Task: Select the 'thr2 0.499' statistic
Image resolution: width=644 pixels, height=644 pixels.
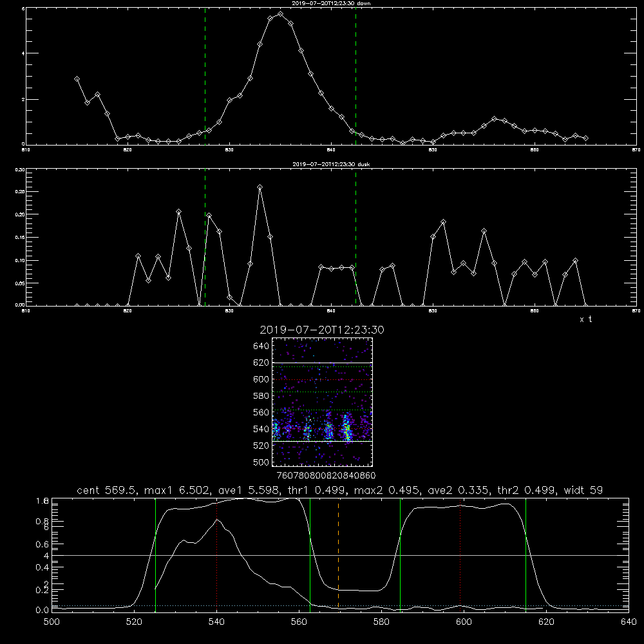Action: tap(527, 490)
